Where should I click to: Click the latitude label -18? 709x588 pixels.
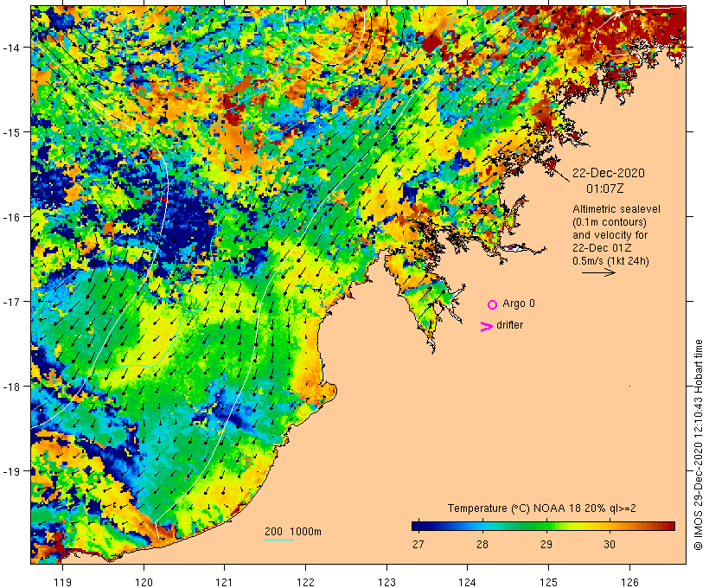pos(11,387)
